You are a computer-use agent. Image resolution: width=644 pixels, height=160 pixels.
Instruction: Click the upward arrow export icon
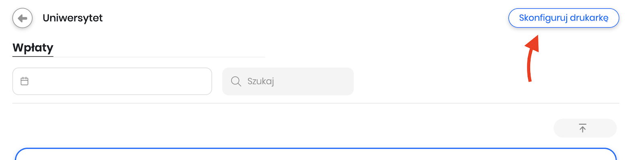click(x=582, y=128)
